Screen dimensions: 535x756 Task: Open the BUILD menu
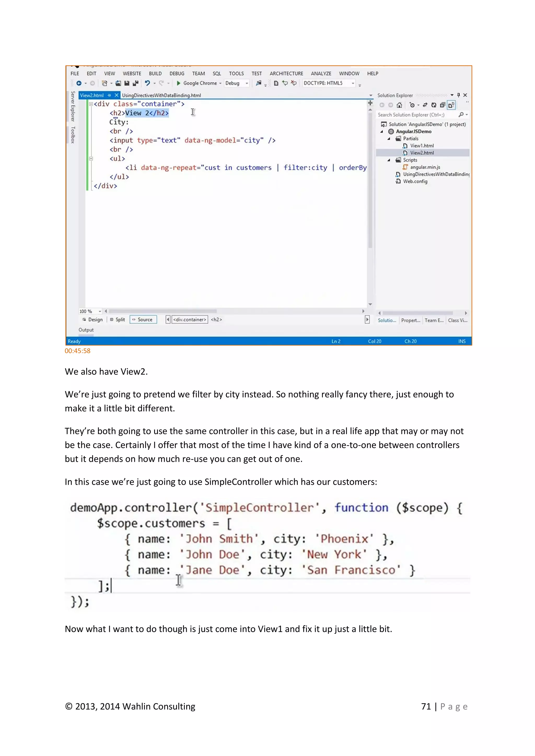click(155, 74)
